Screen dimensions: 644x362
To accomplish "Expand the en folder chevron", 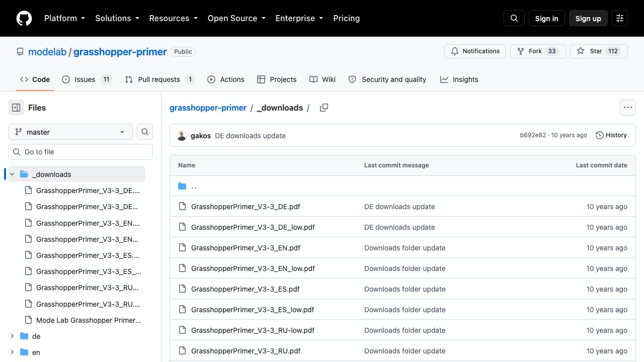I will pos(12,352).
